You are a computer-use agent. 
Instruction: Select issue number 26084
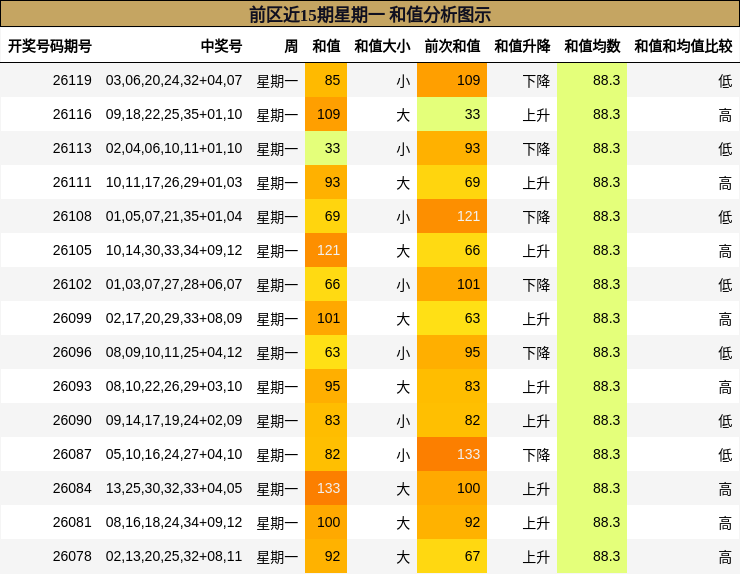click(72, 488)
